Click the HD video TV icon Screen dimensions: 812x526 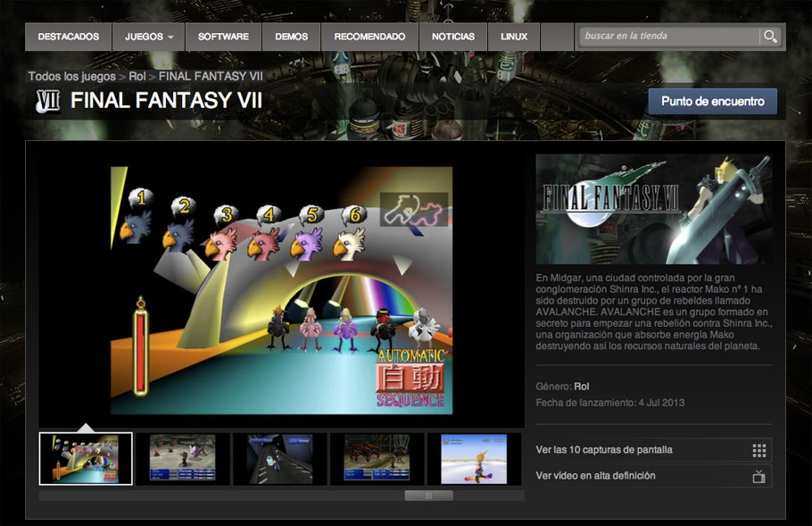758,476
